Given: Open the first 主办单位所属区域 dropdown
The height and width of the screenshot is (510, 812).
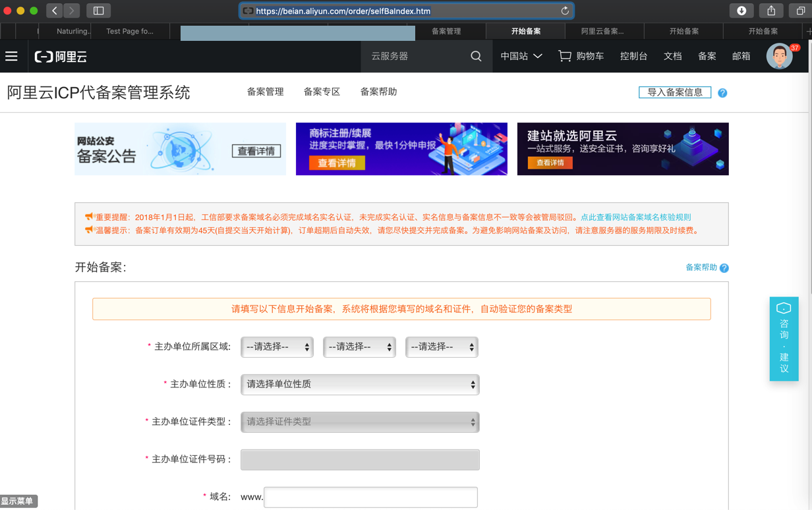Looking at the screenshot, I should [x=277, y=347].
